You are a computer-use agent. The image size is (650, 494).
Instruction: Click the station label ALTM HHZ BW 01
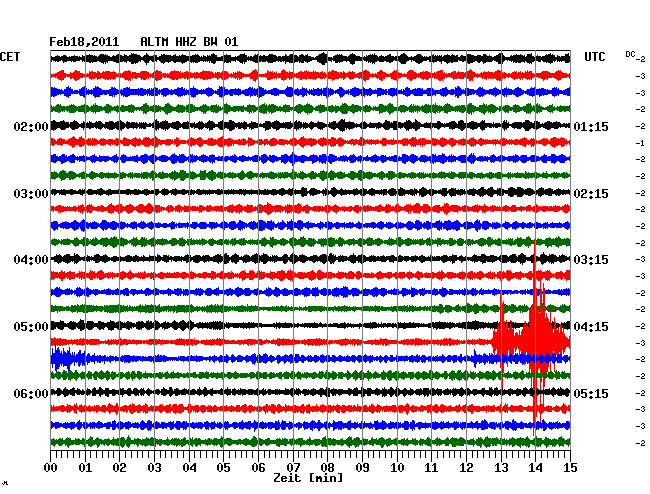click(x=189, y=42)
